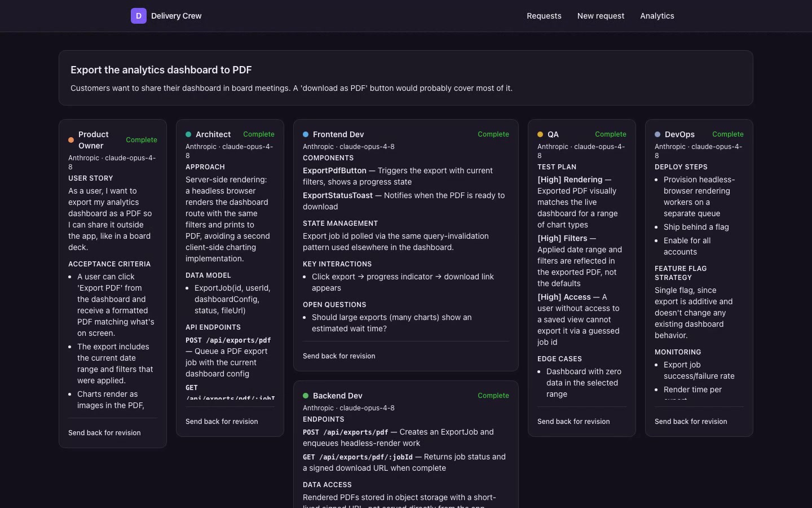Click the blue Frontend Dev status dot
This screenshot has height=508, width=812.
coord(306,134)
